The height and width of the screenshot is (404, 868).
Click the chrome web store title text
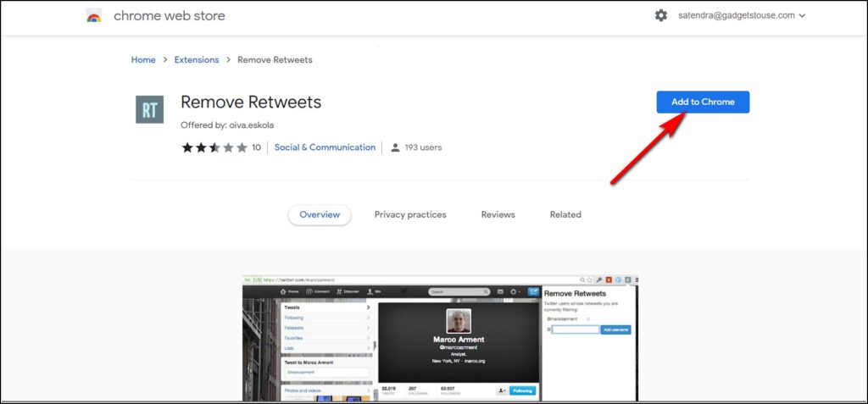(x=170, y=15)
